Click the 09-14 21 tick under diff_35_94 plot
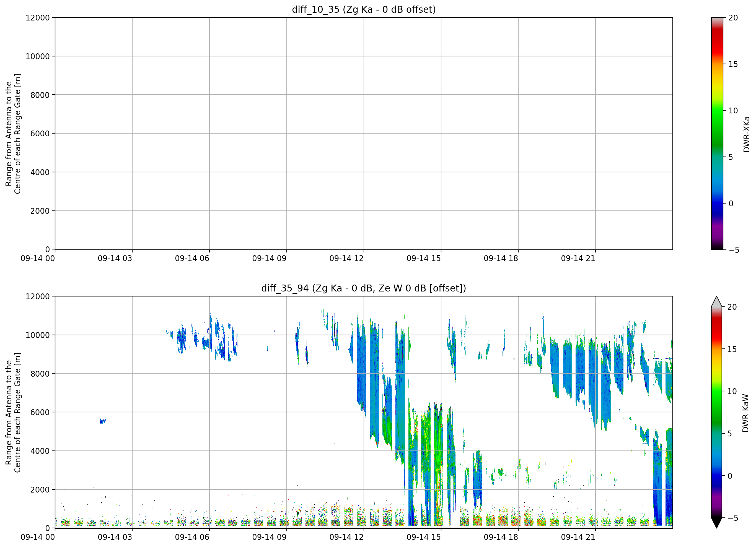The width and height of the screenshot is (756, 547). click(578, 537)
